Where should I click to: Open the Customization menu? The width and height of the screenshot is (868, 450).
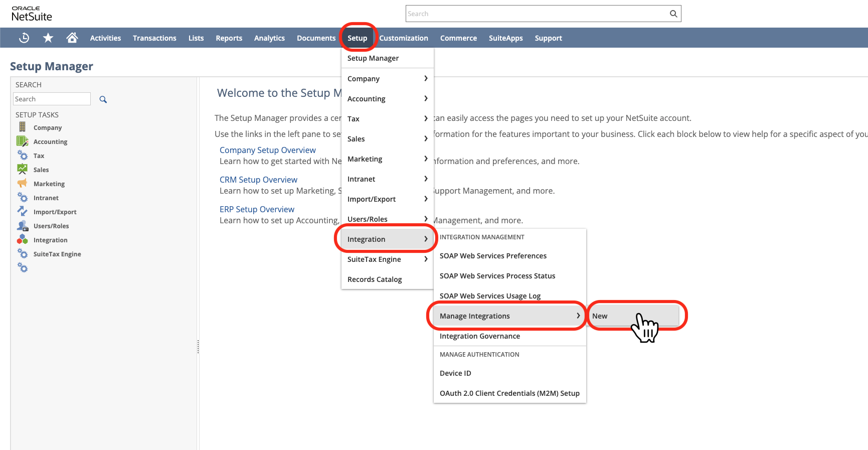pos(404,38)
